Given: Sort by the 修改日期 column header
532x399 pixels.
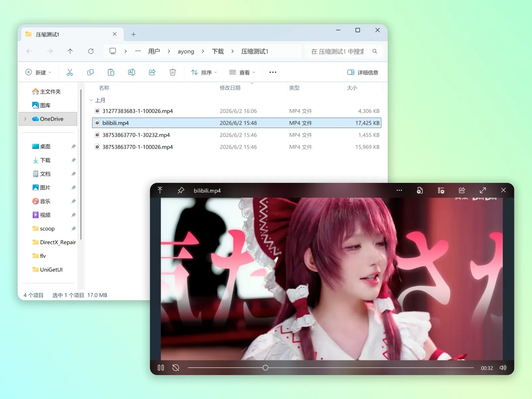Looking at the screenshot, I should point(230,88).
